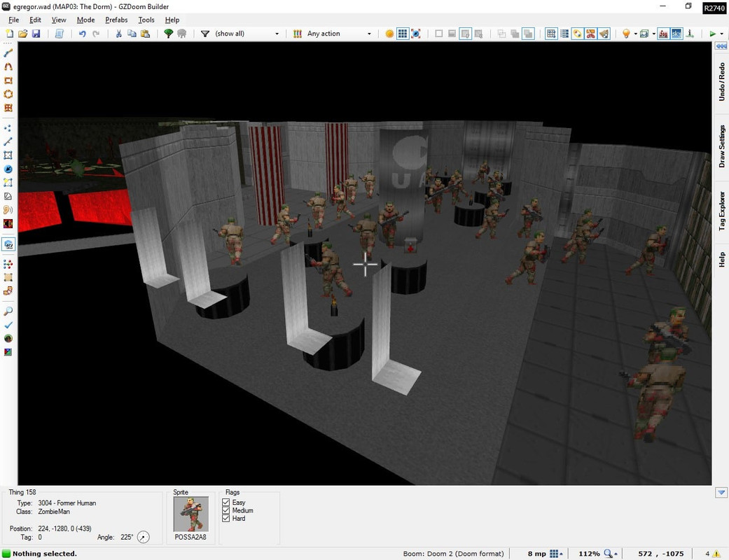Select the Draw Grid tool
Viewport: 729px width, 560px height.
pyautogui.click(x=8, y=108)
